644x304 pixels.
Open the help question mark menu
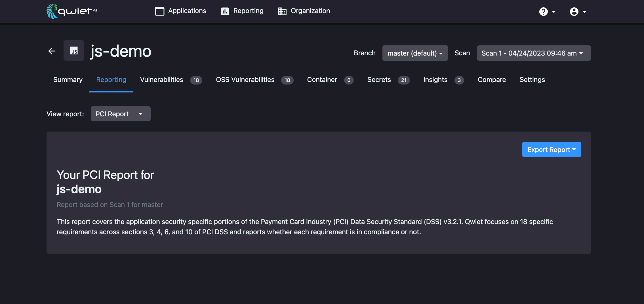[x=547, y=12]
